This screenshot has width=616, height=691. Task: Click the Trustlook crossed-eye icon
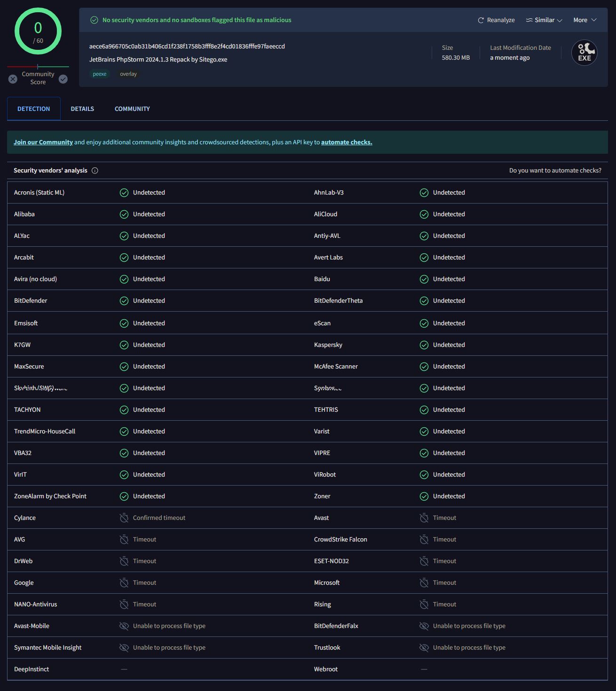point(424,648)
